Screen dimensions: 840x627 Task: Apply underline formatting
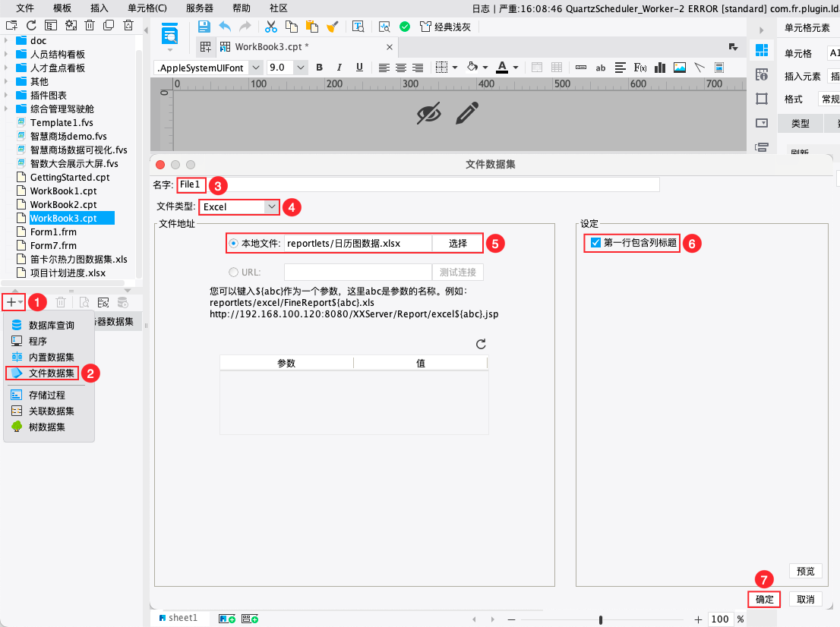tap(359, 68)
